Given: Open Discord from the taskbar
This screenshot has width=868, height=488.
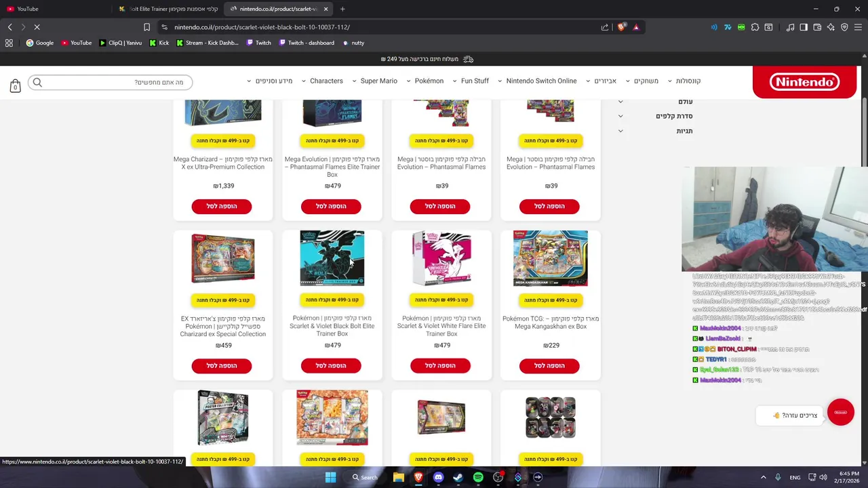Looking at the screenshot, I should (x=438, y=477).
